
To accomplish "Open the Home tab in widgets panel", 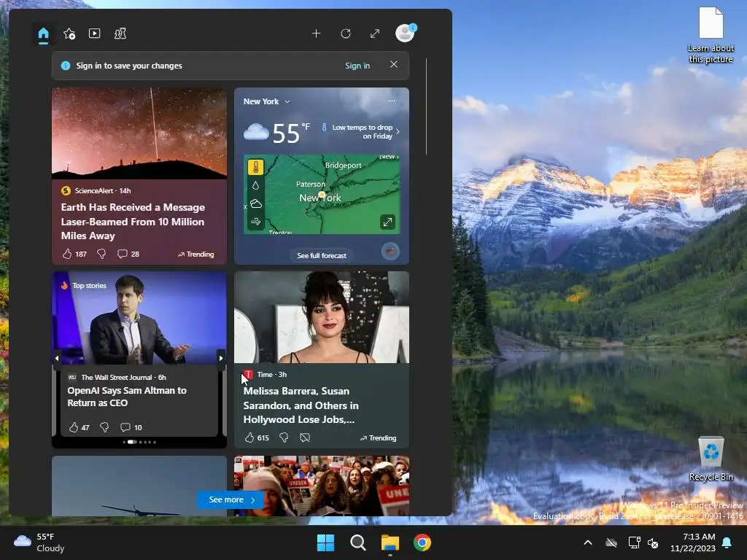I will tap(43, 34).
